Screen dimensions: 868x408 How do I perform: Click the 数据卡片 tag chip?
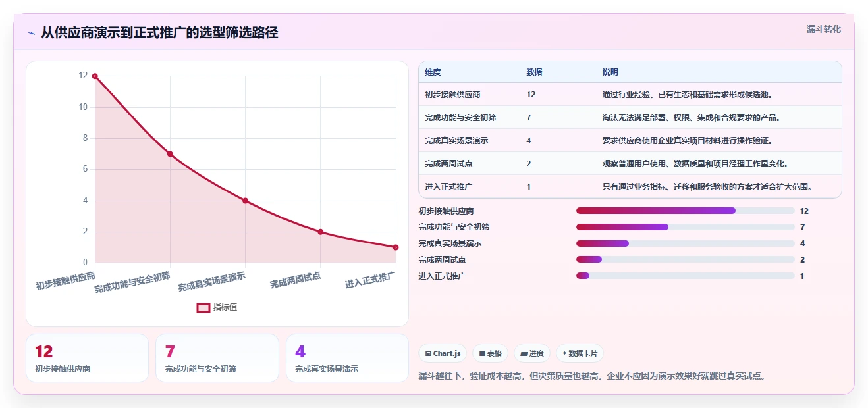coord(580,353)
